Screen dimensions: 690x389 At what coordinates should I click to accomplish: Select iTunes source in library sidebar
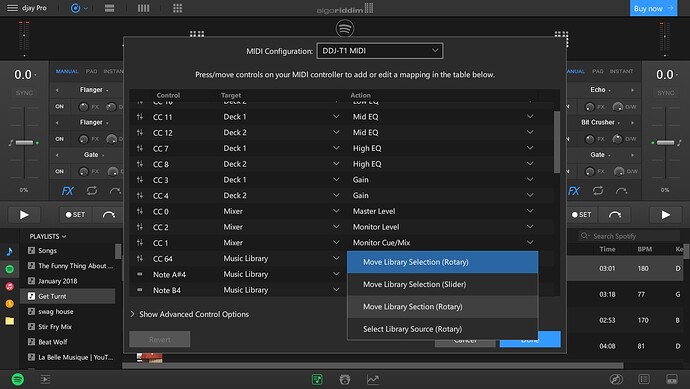coord(10,286)
